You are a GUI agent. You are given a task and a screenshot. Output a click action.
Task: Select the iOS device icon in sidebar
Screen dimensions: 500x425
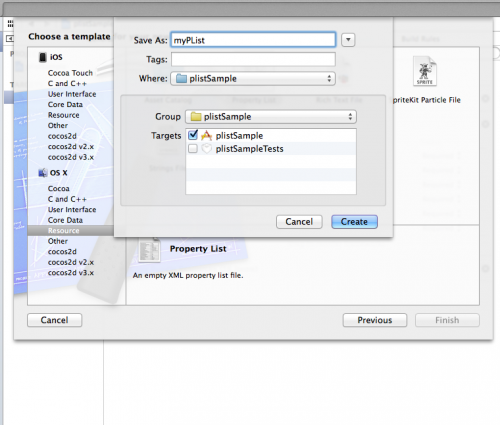(x=43, y=57)
